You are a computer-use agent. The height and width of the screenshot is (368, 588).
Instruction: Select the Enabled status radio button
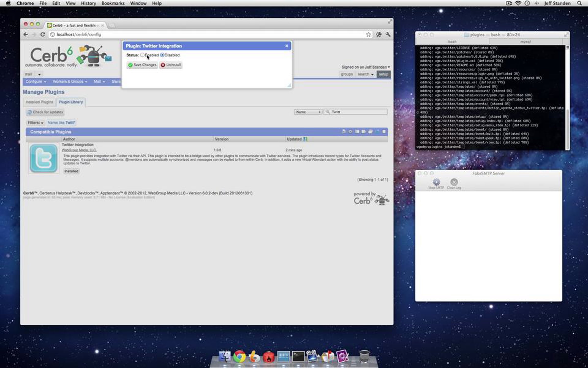pos(142,55)
